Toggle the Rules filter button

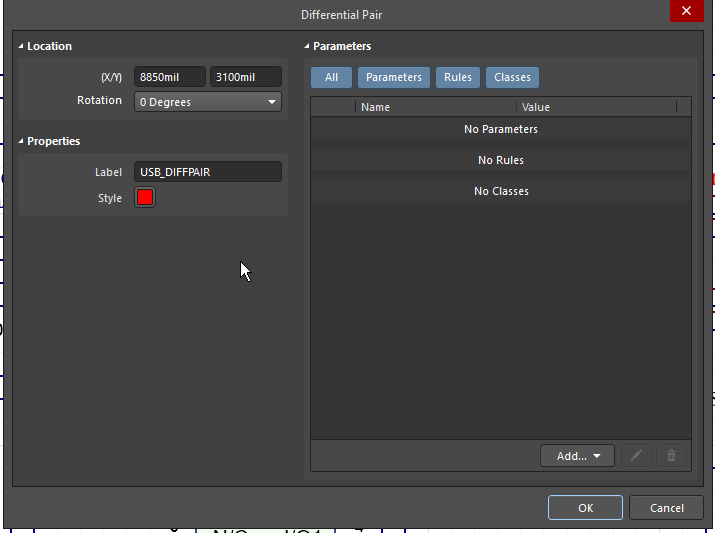click(x=458, y=78)
